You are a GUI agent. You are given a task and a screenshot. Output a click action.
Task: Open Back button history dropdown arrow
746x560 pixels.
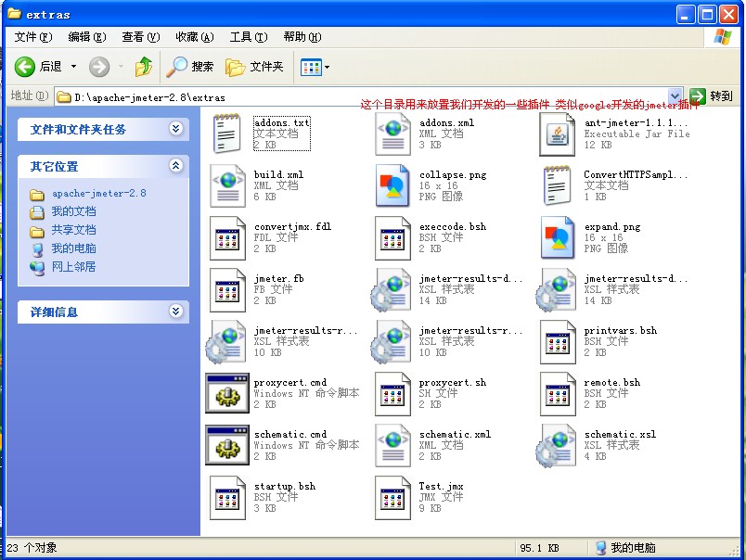pos(73,66)
